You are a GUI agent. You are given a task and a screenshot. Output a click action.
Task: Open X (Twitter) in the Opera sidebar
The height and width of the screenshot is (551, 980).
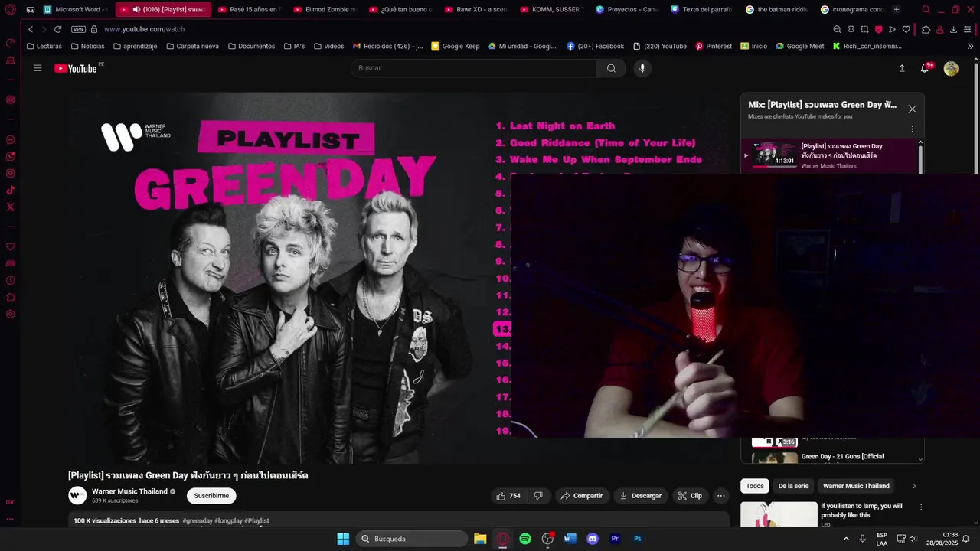11,207
